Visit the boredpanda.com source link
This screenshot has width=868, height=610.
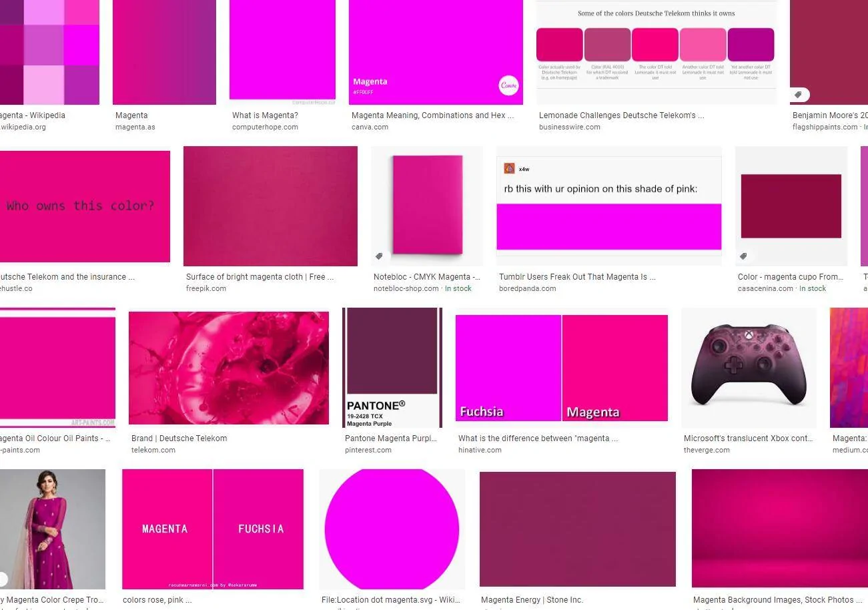pyautogui.click(x=528, y=288)
